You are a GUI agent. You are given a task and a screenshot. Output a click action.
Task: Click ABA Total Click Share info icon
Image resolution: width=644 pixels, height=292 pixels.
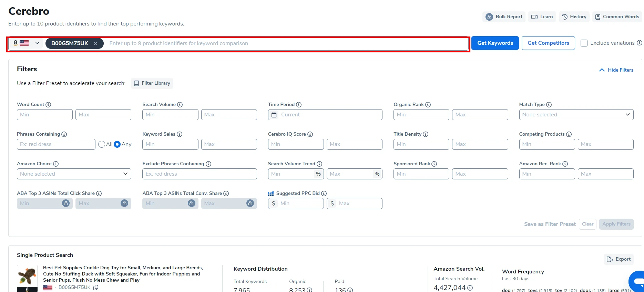click(99, 194)
